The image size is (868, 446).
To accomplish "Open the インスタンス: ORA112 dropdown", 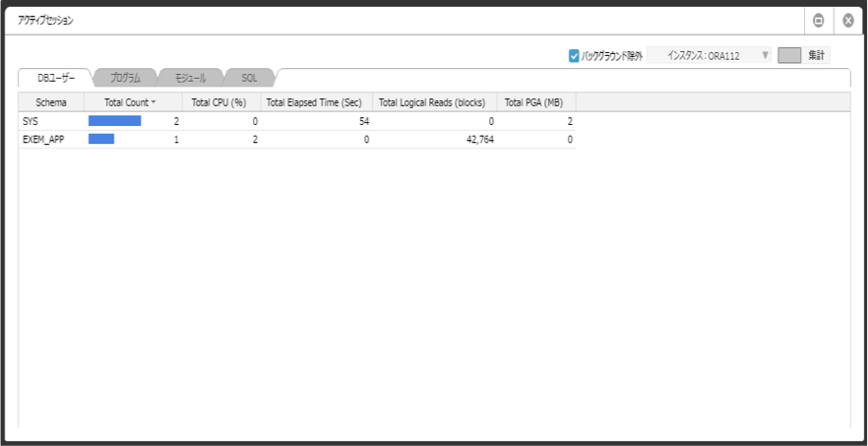I will pos(709,55).
